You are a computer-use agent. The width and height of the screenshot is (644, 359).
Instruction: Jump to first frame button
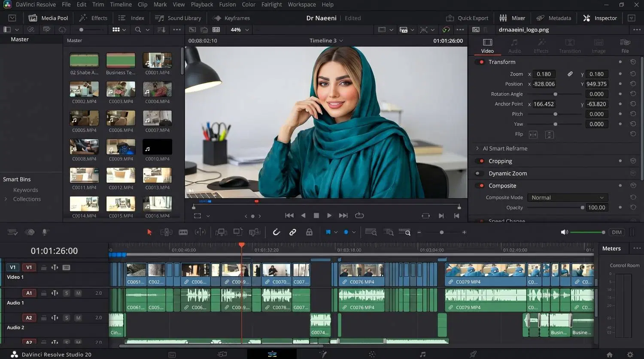[x=289, y=215]
